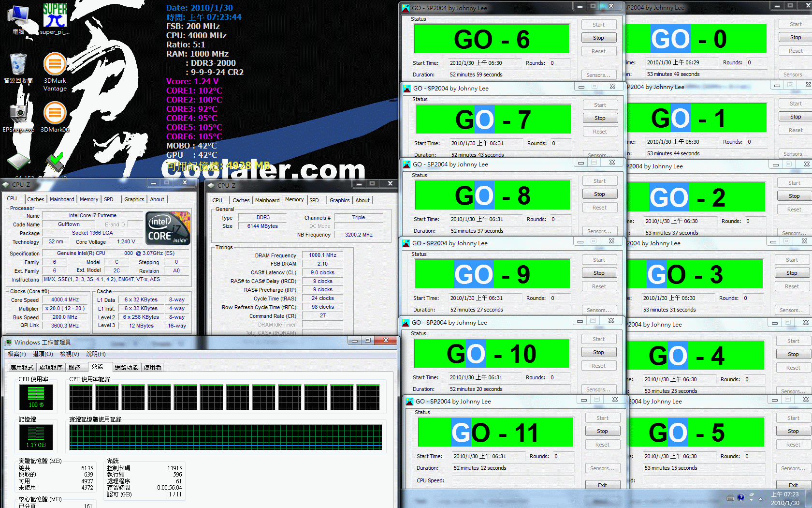Click Stop in the GO - 8 window
This screenshot has height=508, width=812.
coord(599,194)
